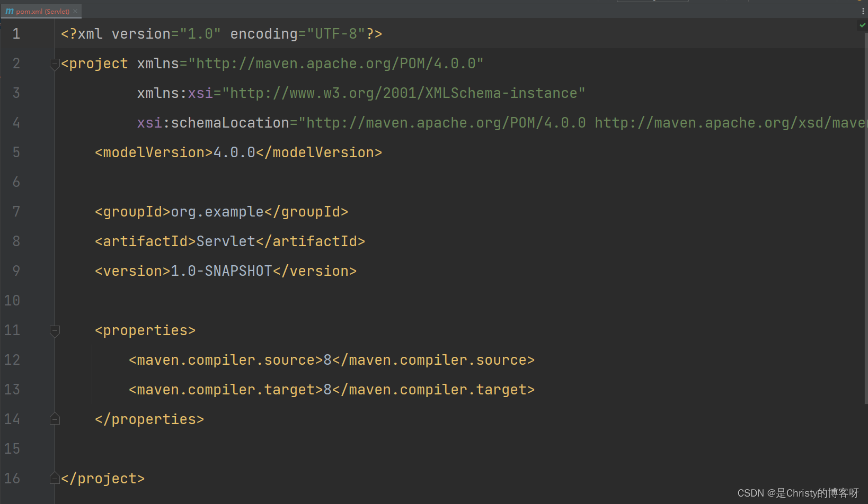
Task: Click the Maven icon on the pom.xml tab
Action: (9, 11)
